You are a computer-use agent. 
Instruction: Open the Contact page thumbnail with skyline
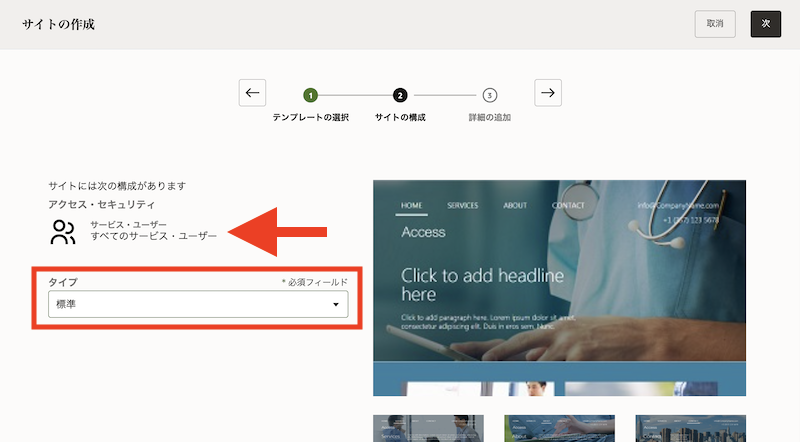690,428
